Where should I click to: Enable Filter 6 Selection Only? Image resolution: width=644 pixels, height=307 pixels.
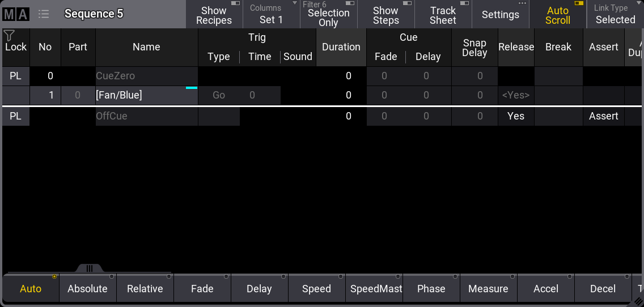tap(328, 15)
